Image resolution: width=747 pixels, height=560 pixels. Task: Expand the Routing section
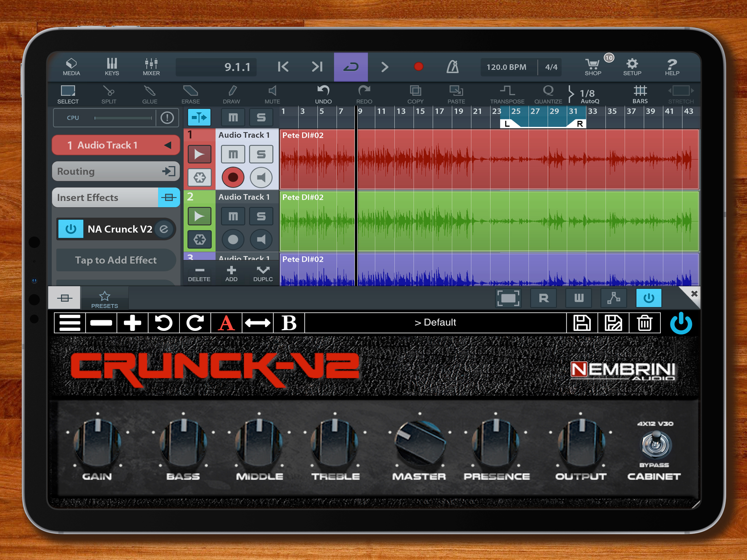[116, 171]
